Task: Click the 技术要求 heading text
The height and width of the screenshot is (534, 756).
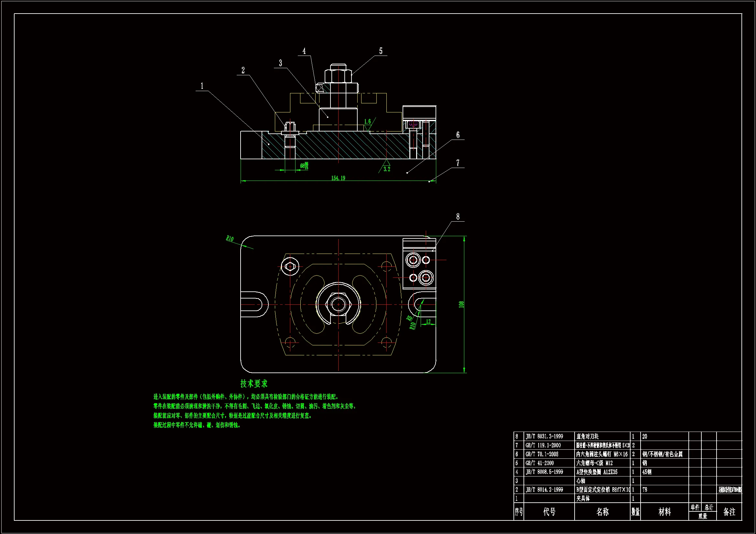Action: click(x=254, y=383)
